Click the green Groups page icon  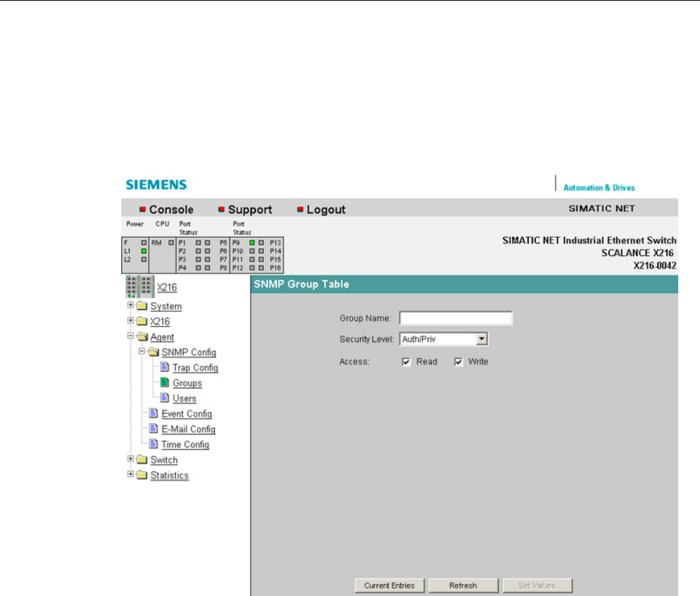pos(165,382)
